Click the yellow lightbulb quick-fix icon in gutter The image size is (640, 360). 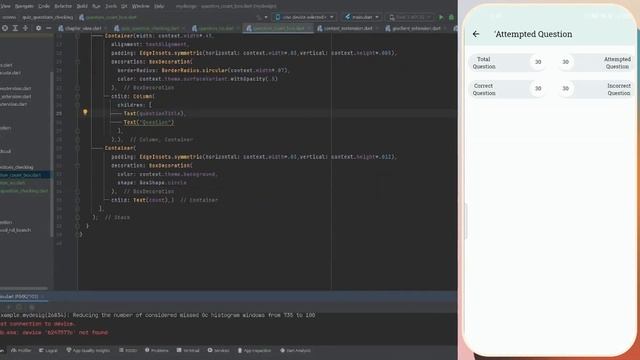pos(85,112)
